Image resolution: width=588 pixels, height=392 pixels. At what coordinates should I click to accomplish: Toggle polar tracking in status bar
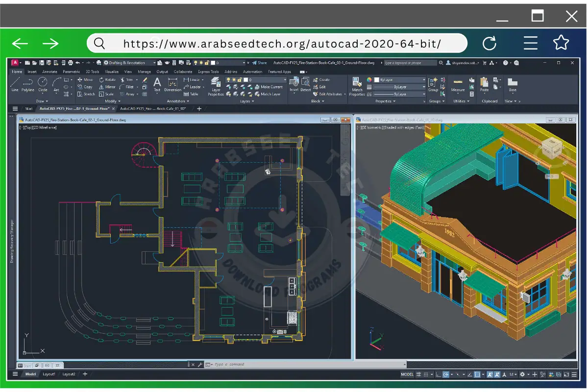(x=446, y=374)
